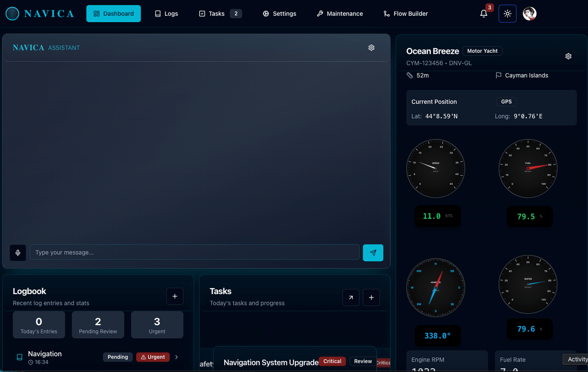Click the Activity button beside Fuel Rate
This screenshot has width=588, height=372.
(x=576, y=359)
